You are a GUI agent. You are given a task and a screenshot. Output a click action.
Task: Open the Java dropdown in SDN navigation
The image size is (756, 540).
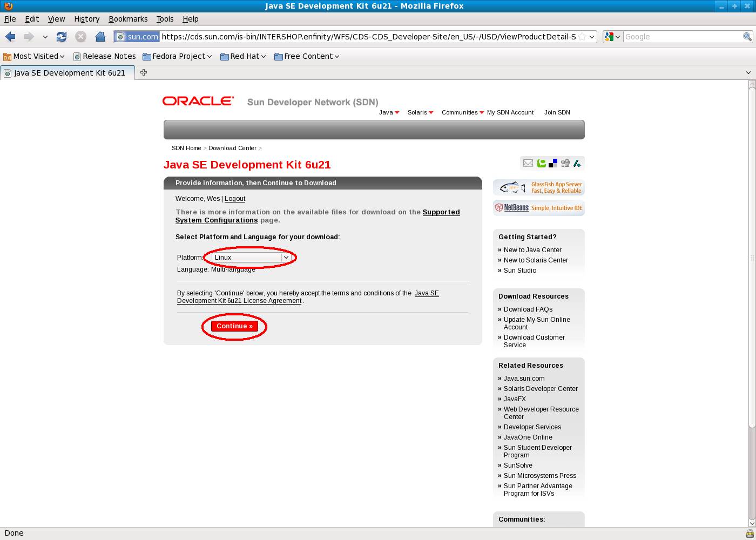(389, 112)
